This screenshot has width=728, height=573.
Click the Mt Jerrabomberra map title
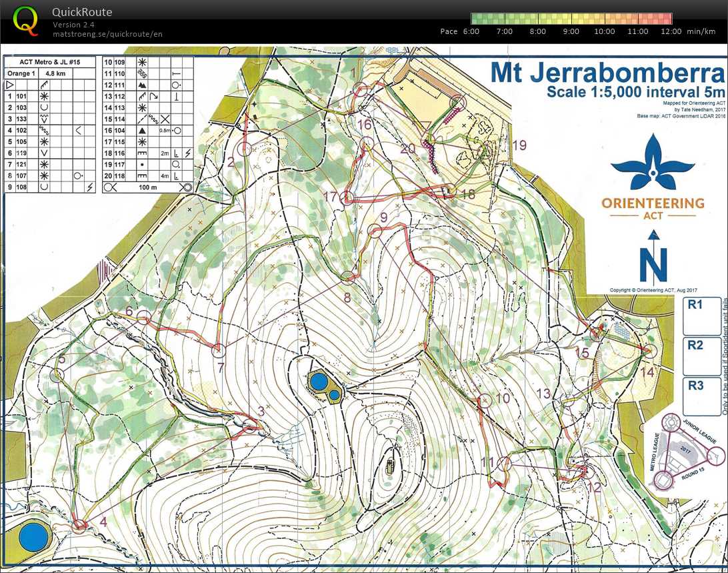click(607, 72)
